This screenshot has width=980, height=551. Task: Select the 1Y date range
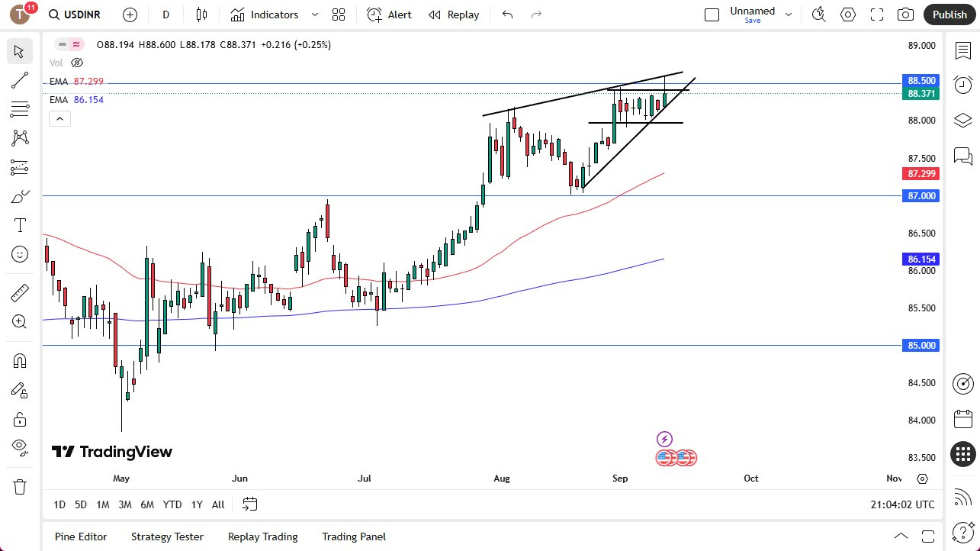tap(196, 504)
